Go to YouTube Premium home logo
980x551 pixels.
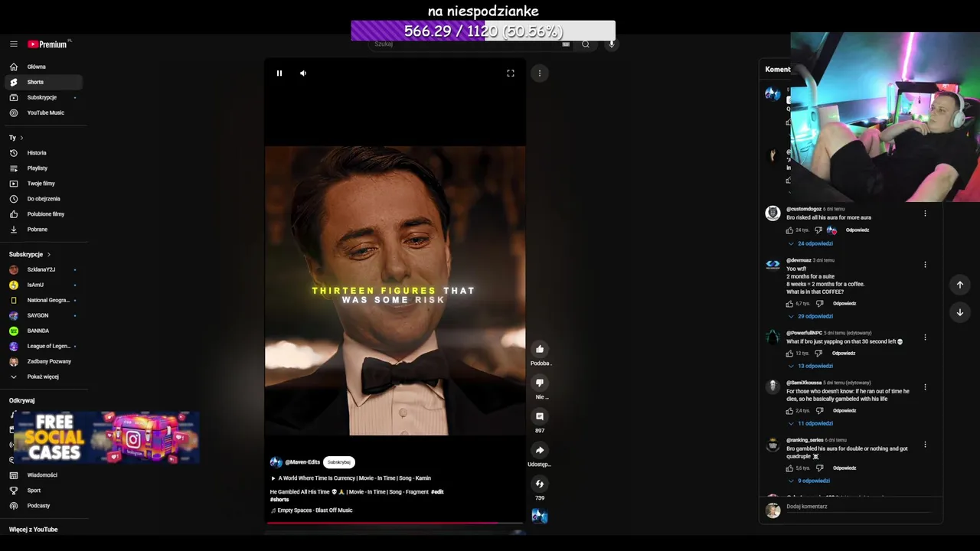48,44
